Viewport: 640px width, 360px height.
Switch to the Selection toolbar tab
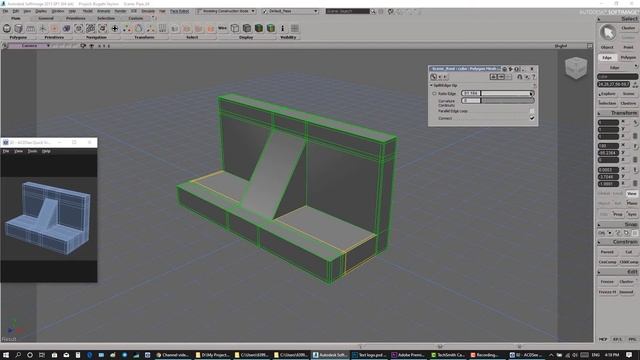pyautogui.click(x=106, y=18)
